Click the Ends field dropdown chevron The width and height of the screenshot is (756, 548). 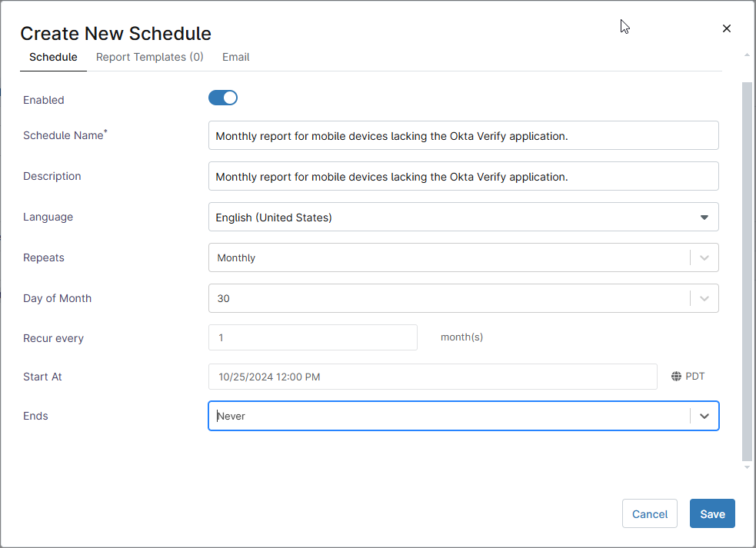point(704,416)
